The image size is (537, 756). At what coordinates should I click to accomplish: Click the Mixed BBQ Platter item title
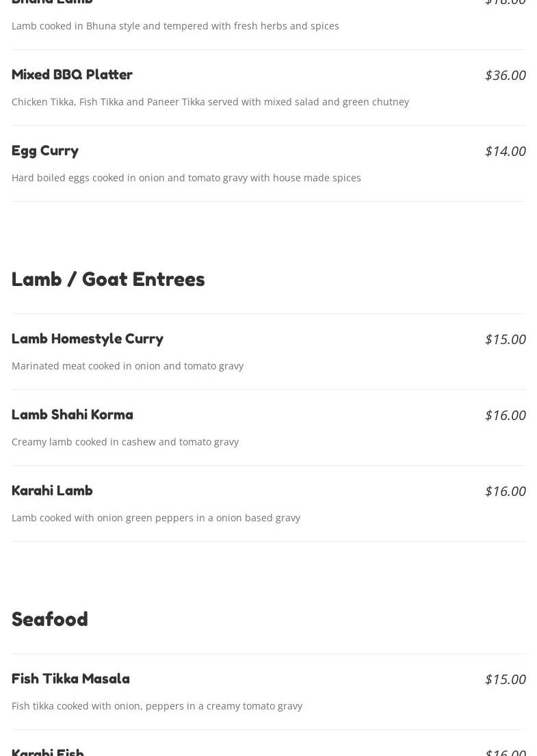pos(72,75)
